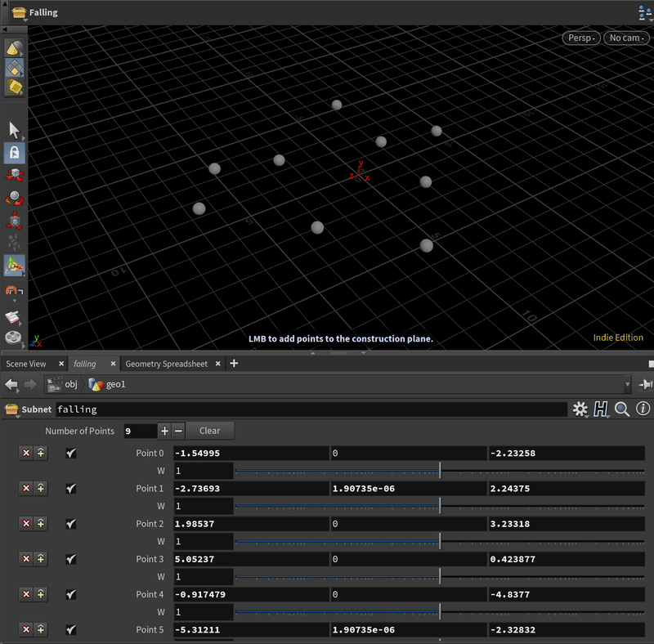
Task: Edit the node name field 'falling'
Action: pyautogui.click(x=311, y=409)
